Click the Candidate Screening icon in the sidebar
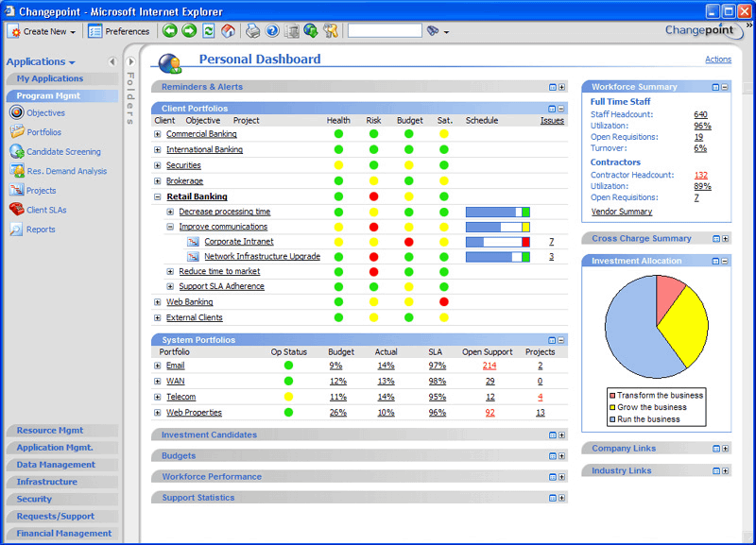Viewport: 756px width, 545px height. click(x=16, y=151)
